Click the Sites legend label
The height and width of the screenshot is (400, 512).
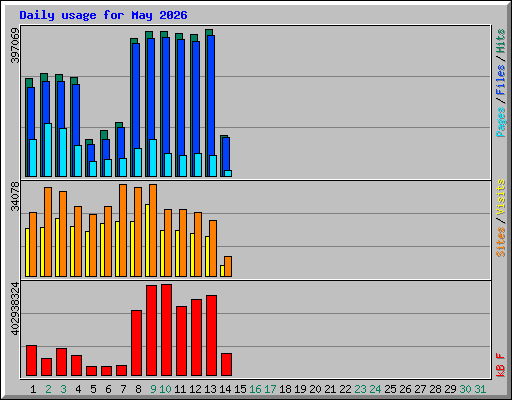[x=501, y=242]
